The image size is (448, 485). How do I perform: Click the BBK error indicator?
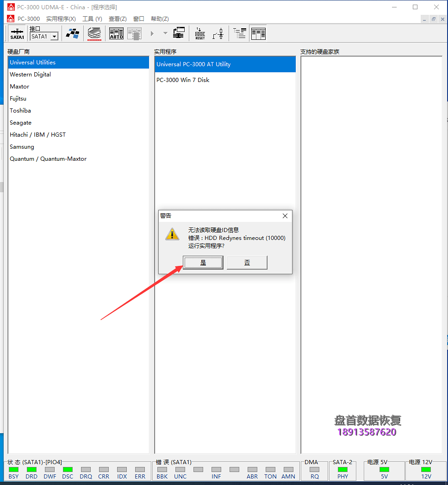coord(162,473)
